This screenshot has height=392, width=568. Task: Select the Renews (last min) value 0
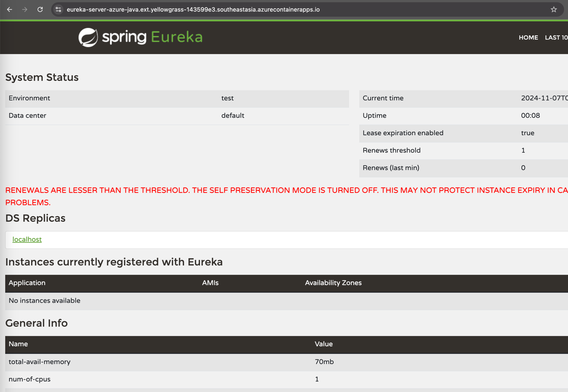pos(523,168)
